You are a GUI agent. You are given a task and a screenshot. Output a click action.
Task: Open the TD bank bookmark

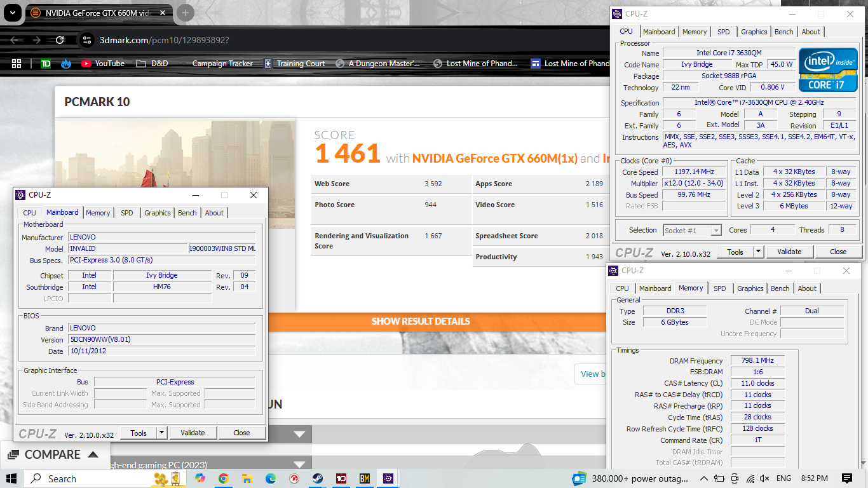tap(46, 64)
